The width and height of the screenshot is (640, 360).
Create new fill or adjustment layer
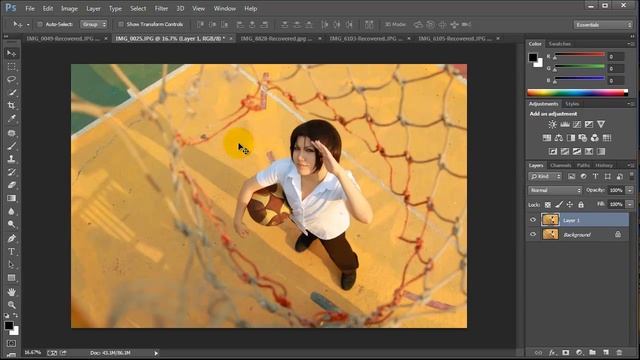[x=579, y=352]
